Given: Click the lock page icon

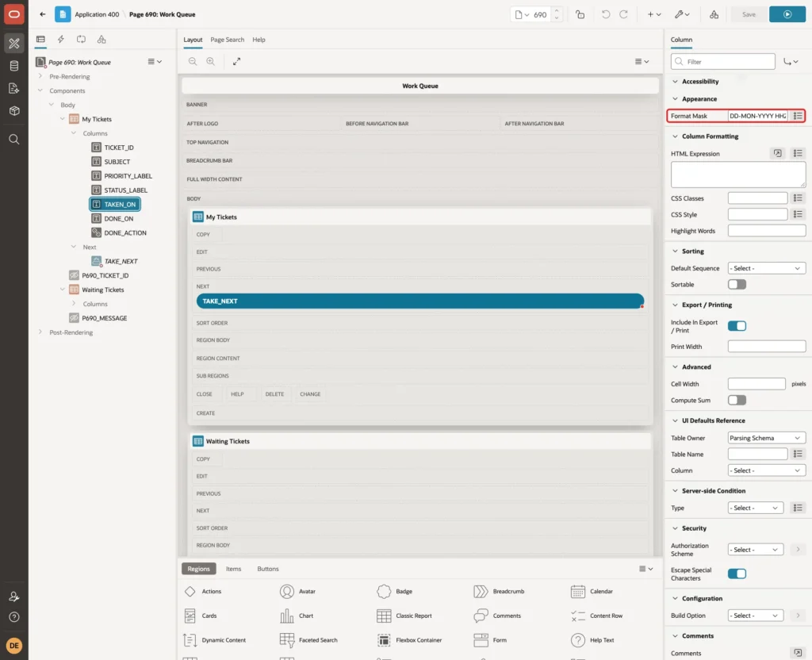Looking at the screenshot, I should point(580,14).
